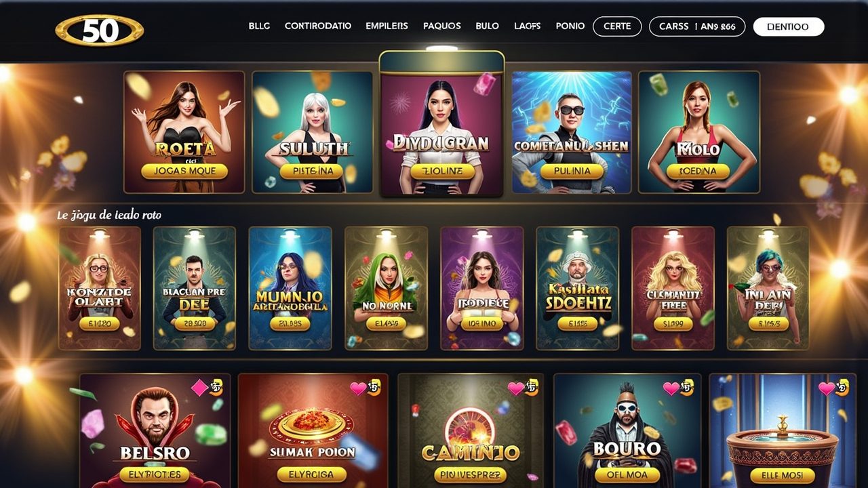The width and height of the screenshot is (868, 488).
Task: Click the heart icon on BOURO card
Action: 671,388
